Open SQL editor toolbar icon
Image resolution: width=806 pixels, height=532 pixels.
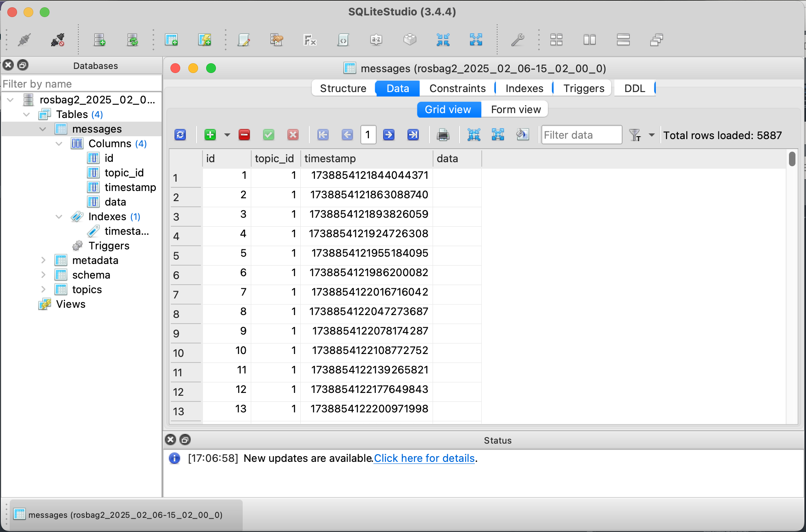click(244, 40)
